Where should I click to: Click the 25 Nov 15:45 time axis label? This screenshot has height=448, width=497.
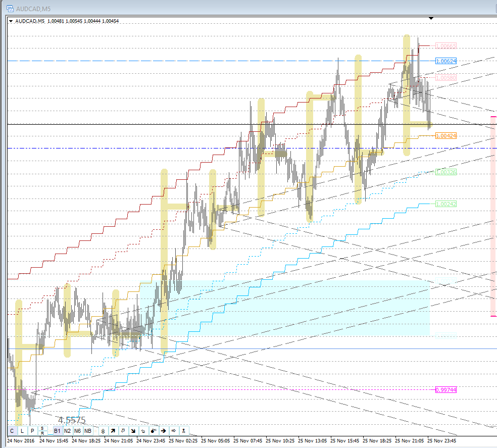pos(344,441)
